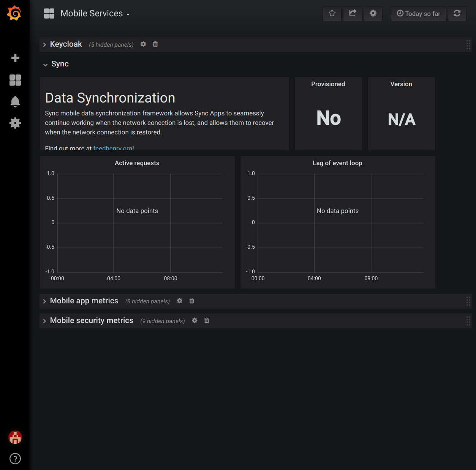
Task: Expand the Mobile security metrics row
Action: (91, 321)
